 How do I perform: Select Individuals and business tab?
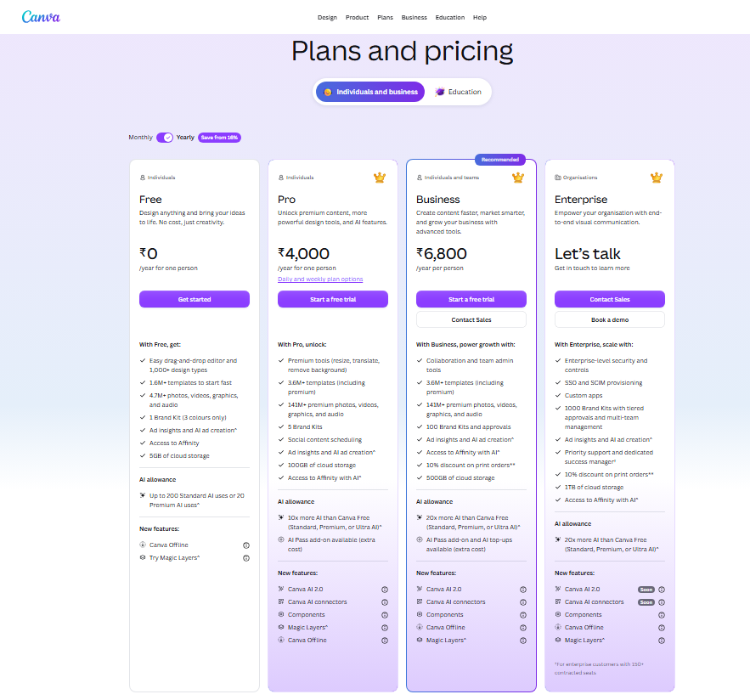[370, 92]
